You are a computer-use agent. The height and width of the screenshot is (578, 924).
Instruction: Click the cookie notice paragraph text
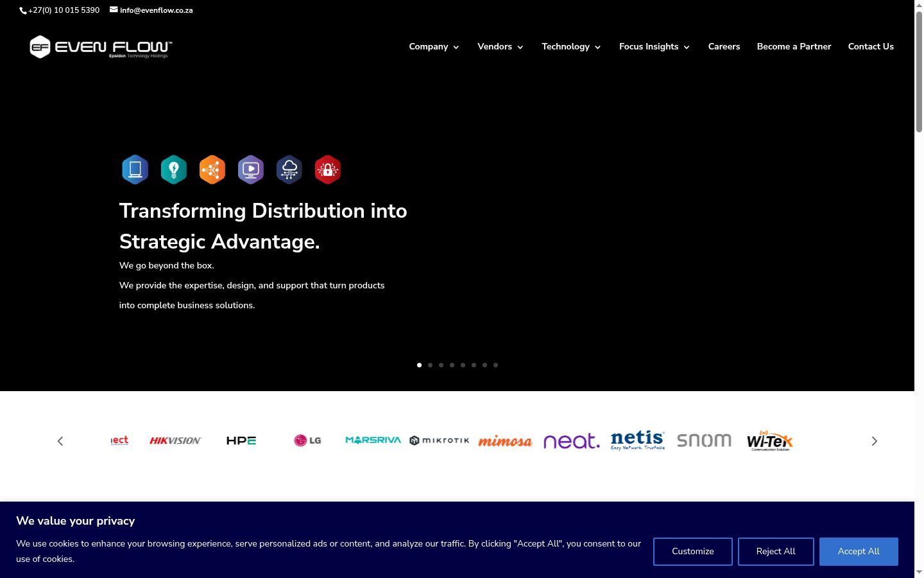click(329, 551)
